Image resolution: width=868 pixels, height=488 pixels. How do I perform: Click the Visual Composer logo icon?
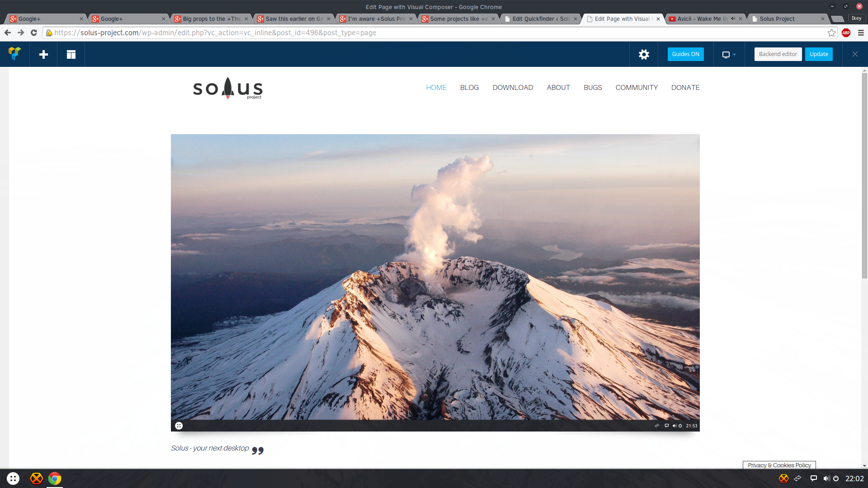[x=14, y=54]
